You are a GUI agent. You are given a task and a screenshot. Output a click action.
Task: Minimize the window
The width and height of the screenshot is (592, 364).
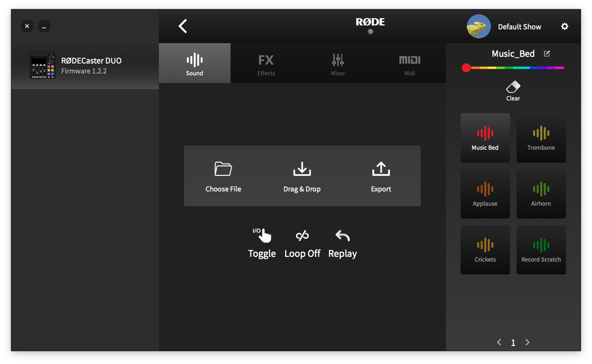pyautogui.click(x=44, y=27)
